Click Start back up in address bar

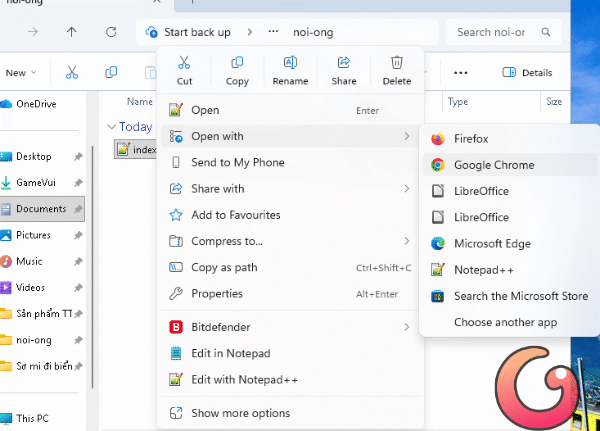coord(197,32)
